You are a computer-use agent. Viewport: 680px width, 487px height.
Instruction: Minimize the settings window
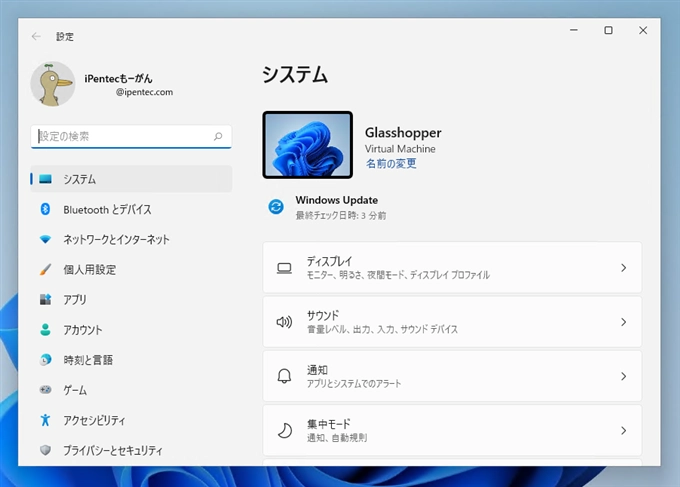574,30
